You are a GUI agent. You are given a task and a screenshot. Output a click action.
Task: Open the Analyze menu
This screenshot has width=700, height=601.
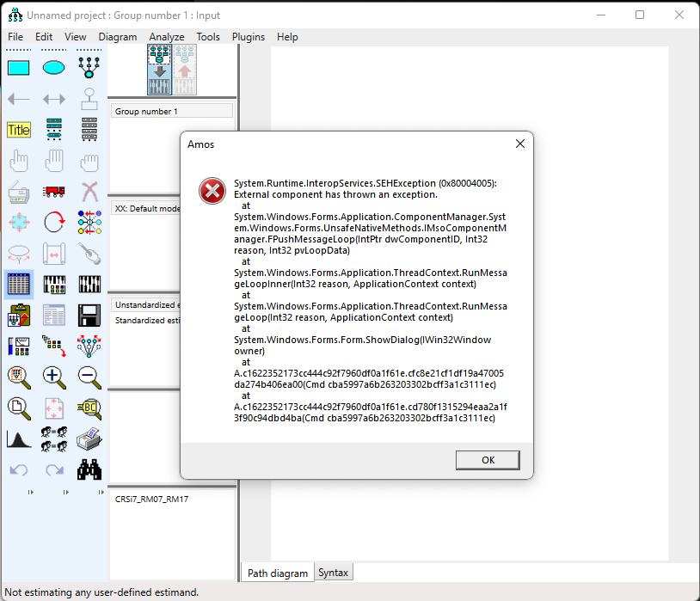point(166,37)
